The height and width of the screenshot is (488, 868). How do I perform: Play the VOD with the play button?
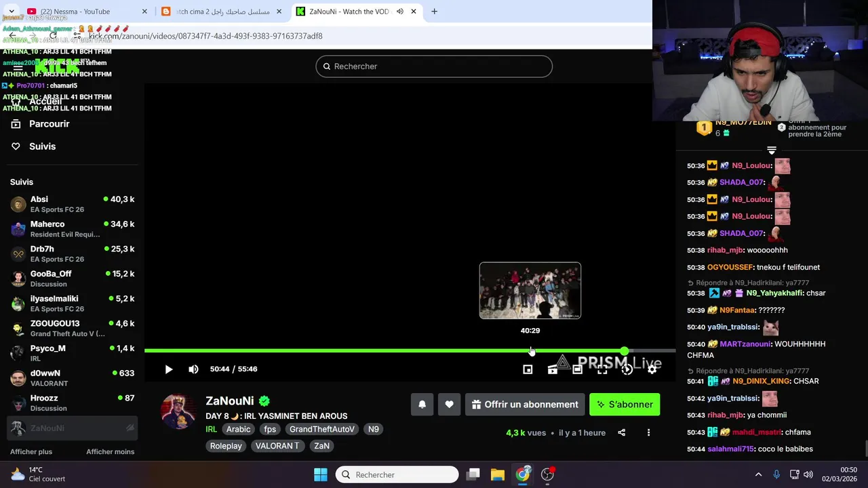coord(169,369)
